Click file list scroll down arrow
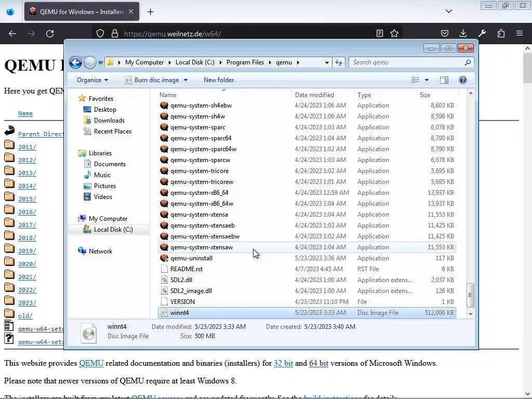This screenshot has width=532, height=399. [471, 314]
